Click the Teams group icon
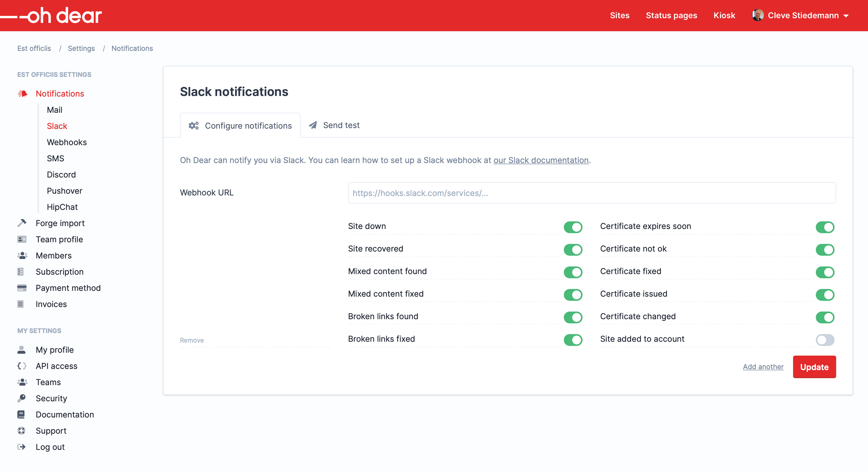 (x=22, y=382)
